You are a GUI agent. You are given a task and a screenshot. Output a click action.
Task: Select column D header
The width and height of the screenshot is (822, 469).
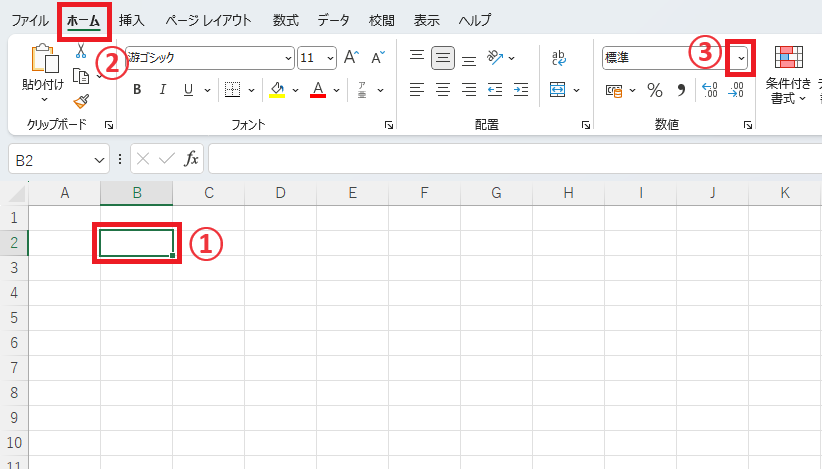click(280, 193)
